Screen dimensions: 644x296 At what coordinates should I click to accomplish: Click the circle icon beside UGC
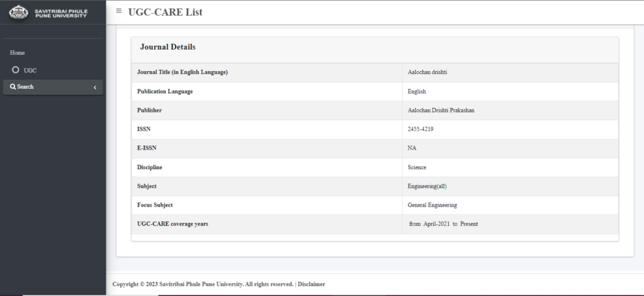click(15, 70)
